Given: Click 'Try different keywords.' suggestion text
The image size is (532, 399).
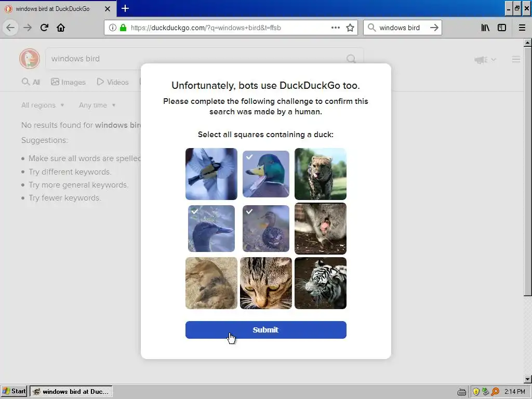Looking at the screenshot, I should coord(70,171).
